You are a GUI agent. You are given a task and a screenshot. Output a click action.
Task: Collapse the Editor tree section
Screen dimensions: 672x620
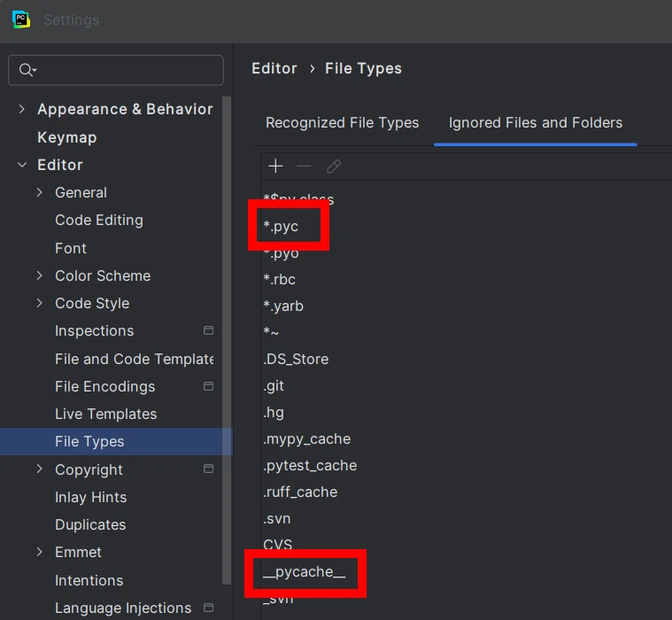click(x=22, y=165)
